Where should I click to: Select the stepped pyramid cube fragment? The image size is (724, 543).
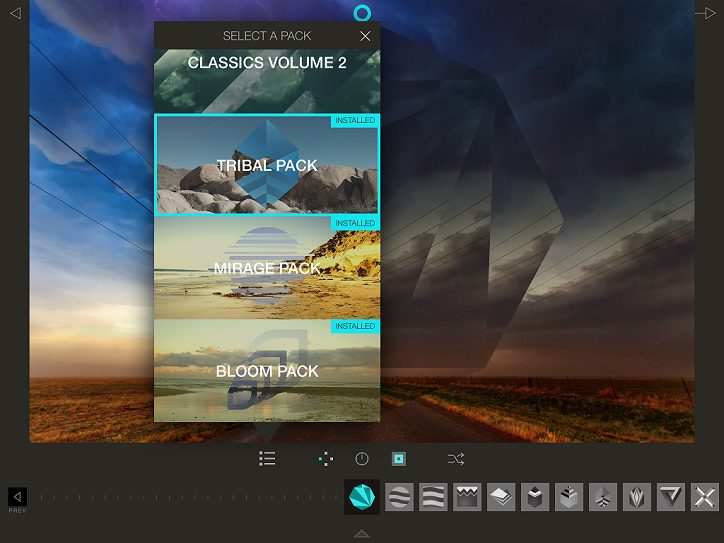point(569,497)
